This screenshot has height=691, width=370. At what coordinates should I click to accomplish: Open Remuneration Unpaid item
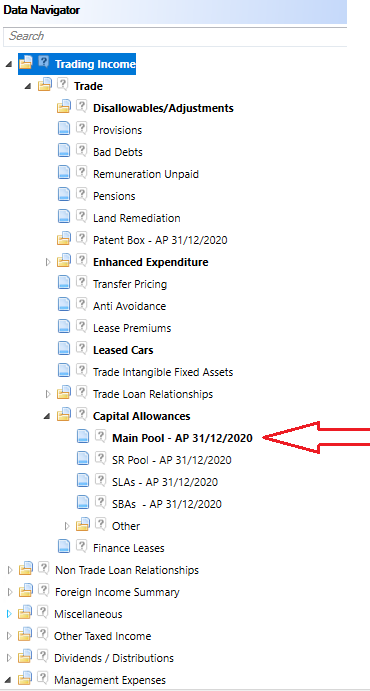(146, 174)
